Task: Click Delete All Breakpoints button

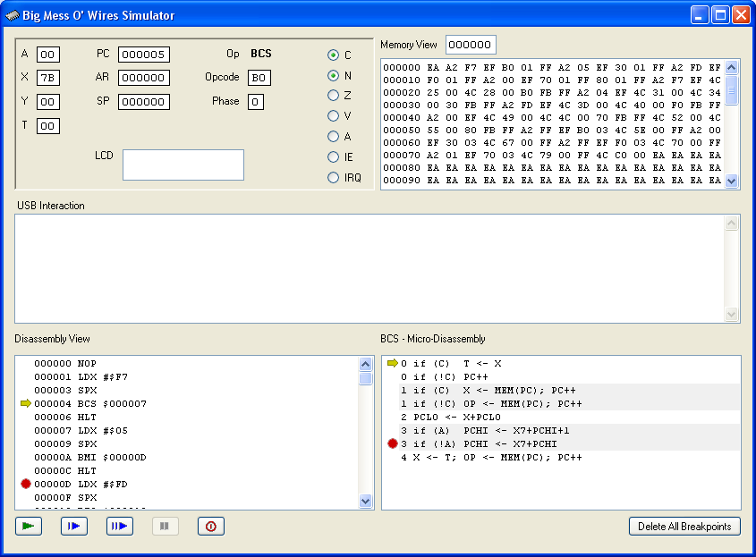Action: tap(684, 527)
